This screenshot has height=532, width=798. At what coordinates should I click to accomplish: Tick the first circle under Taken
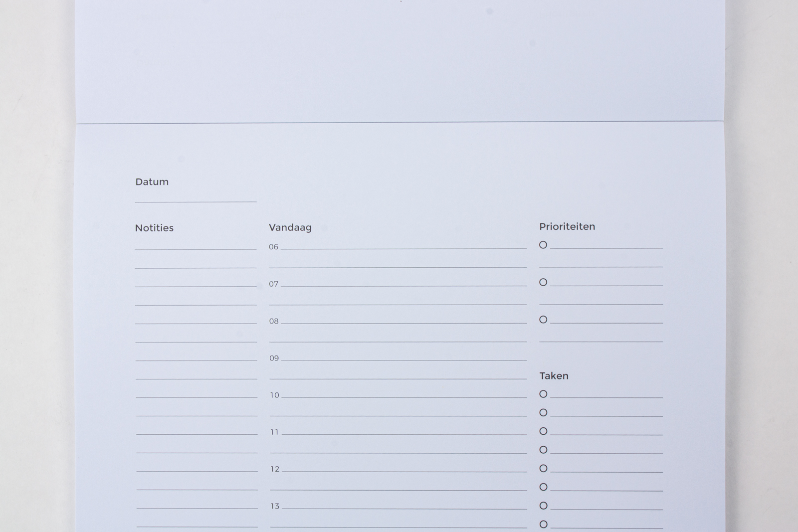coord(543,394)
